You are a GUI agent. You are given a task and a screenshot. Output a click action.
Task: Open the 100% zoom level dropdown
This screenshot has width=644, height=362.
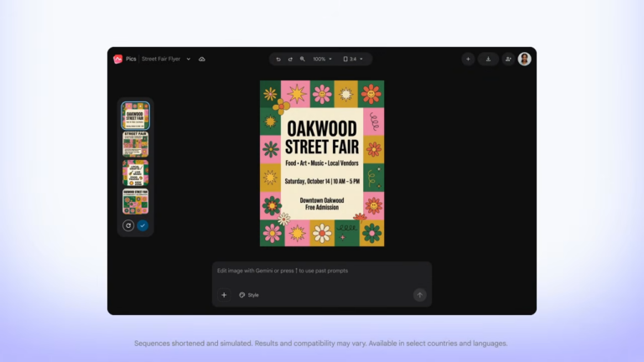322,59
